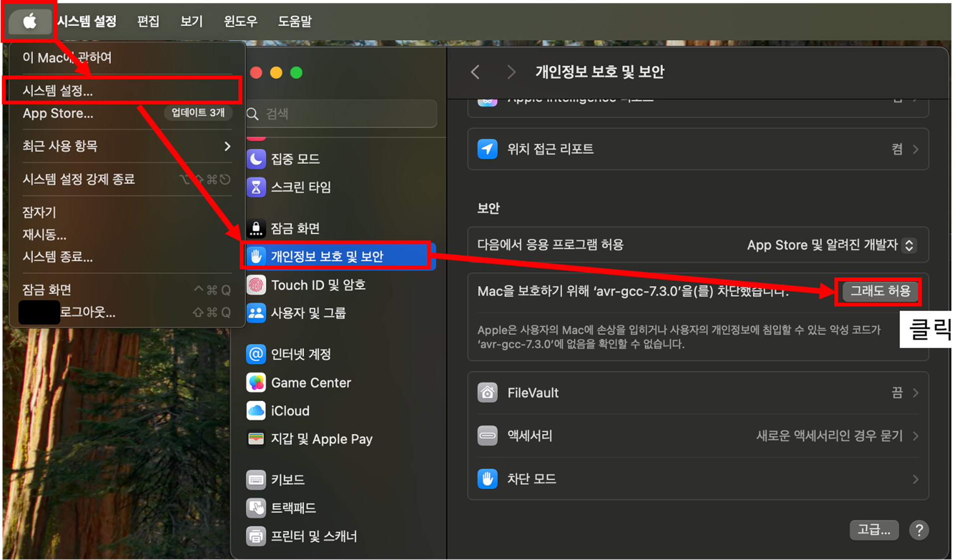Click the 그래도 허용 button
This screenshot has height=560, width=969.
click(x=879, y=291)
